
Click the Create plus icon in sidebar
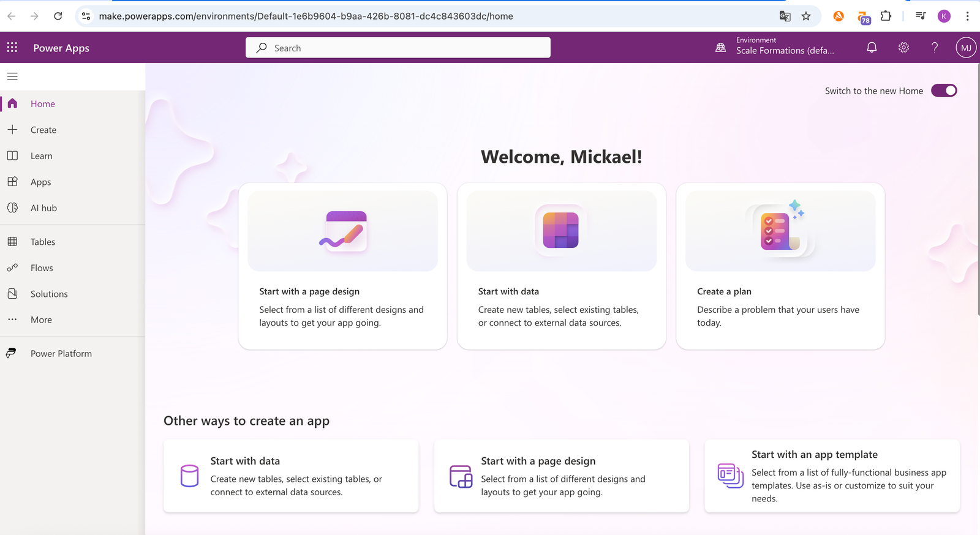[x=12, y=130]
